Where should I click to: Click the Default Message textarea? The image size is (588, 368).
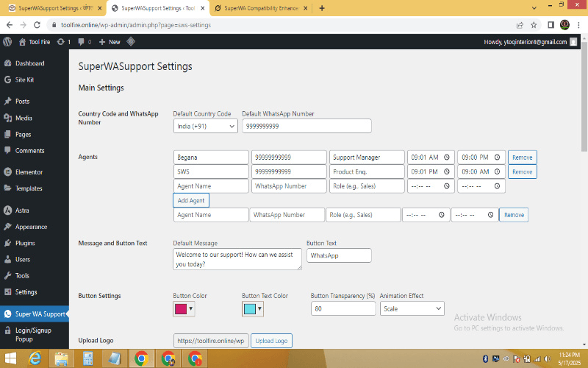[237, 259]
